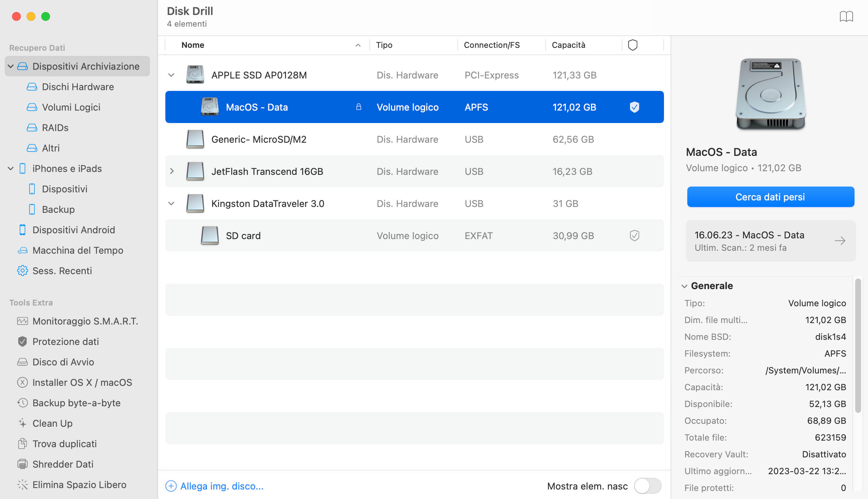Click the APPLE SSD AP0128M drive icon

click(195, 75)
